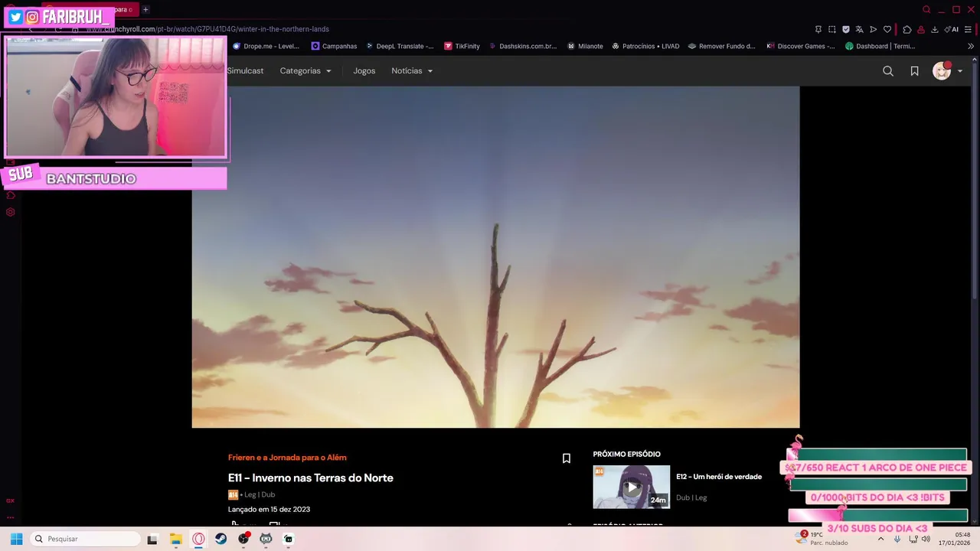Open Steam from taskbar
The width and height of the screenshot is (980, 551).
point(220,539)
